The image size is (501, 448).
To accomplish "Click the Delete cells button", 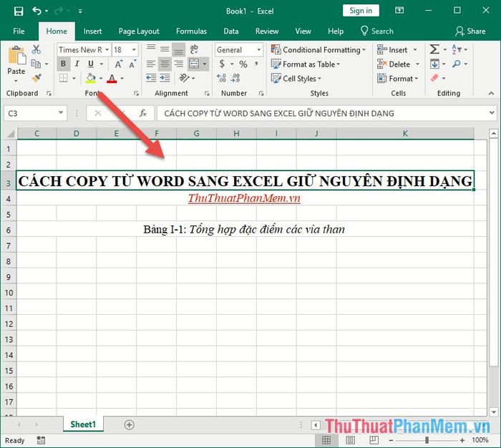I will [x=398, y=64].
